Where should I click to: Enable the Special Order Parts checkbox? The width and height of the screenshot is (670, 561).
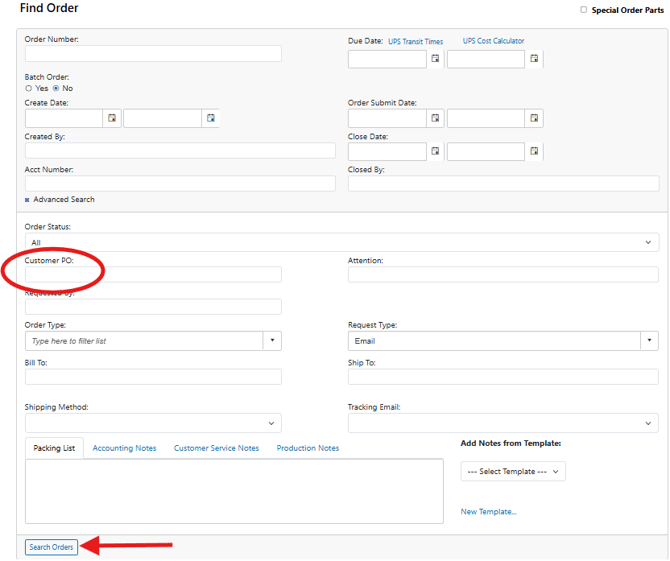584,10
